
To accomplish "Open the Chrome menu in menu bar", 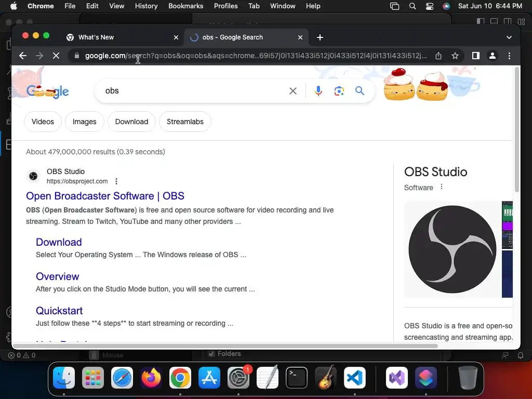I will pyautogui.click(x=41, y=6).
